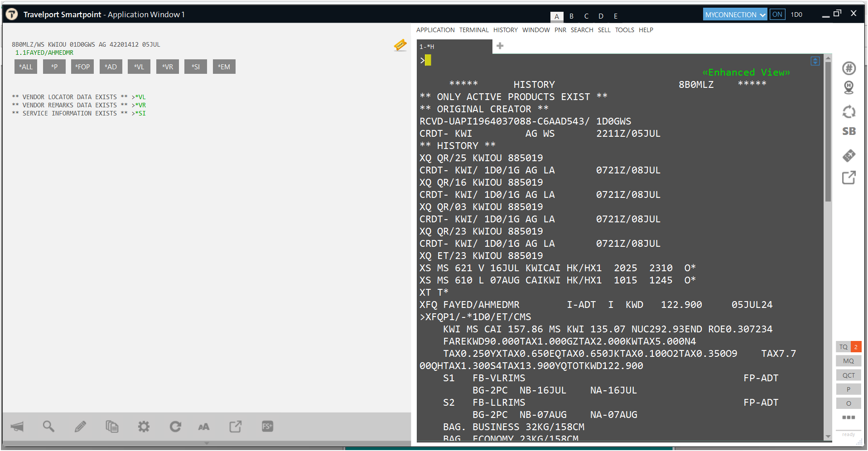Image resolution: width=868 pixels, height=451 pixels.
Task: Open the TOOLS menu
Action: [625, 30]
